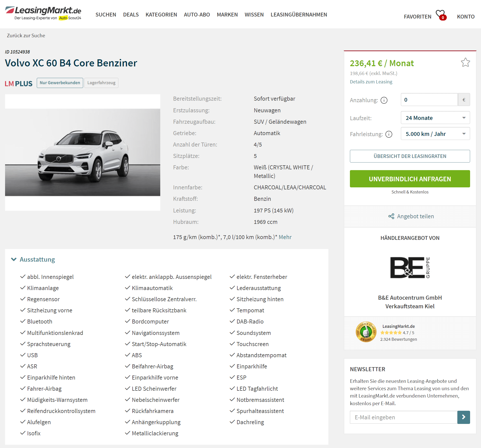Open the Laufzeit 24 Monate dropdown
481x448 pixels.
(435, 118)
